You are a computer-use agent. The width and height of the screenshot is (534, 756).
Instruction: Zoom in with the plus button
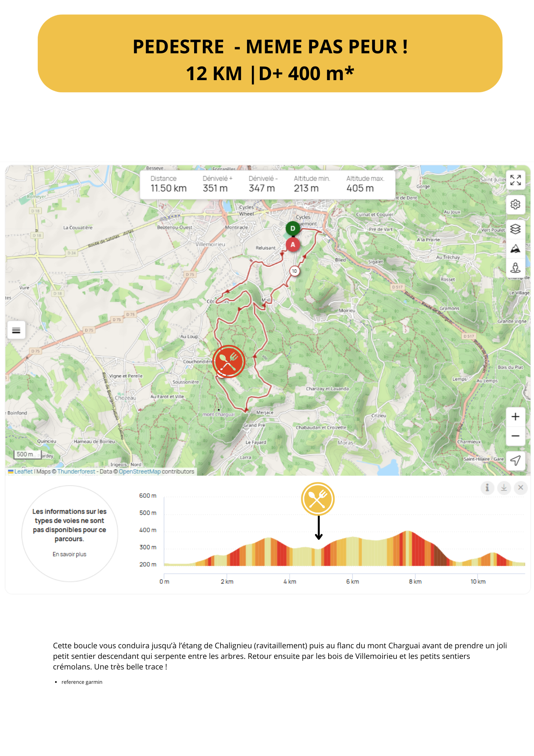[x=515, y=417]
